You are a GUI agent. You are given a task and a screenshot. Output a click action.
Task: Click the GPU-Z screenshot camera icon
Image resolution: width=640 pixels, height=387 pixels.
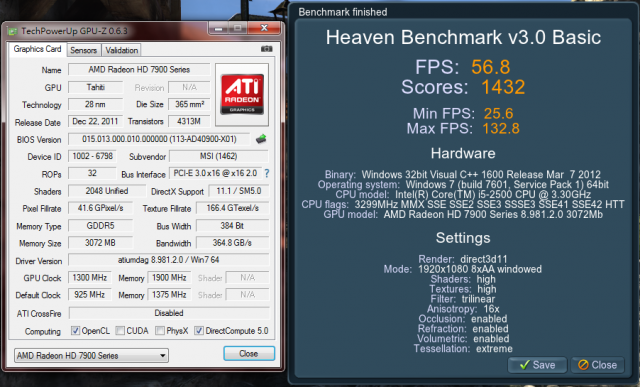pos(267,49)
